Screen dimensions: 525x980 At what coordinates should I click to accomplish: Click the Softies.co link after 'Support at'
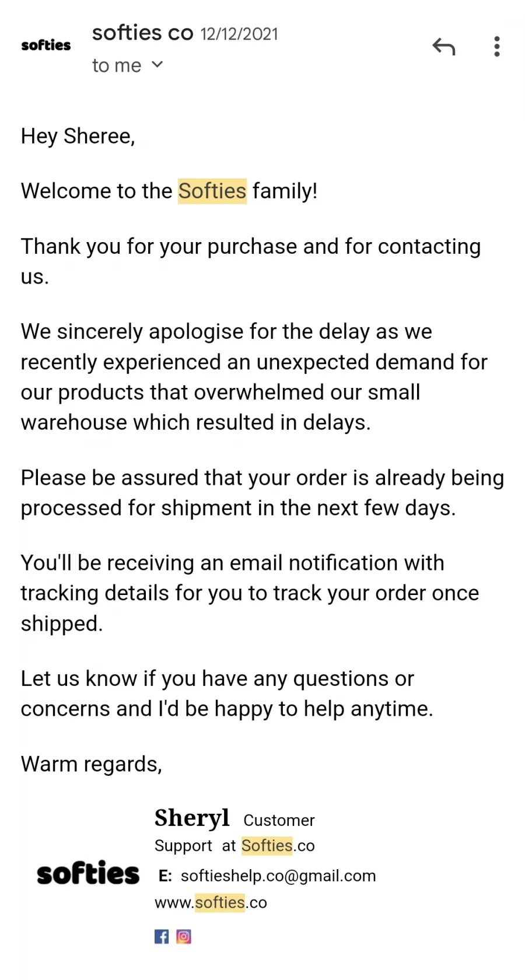pyautogui.click(x=278, y=845)
